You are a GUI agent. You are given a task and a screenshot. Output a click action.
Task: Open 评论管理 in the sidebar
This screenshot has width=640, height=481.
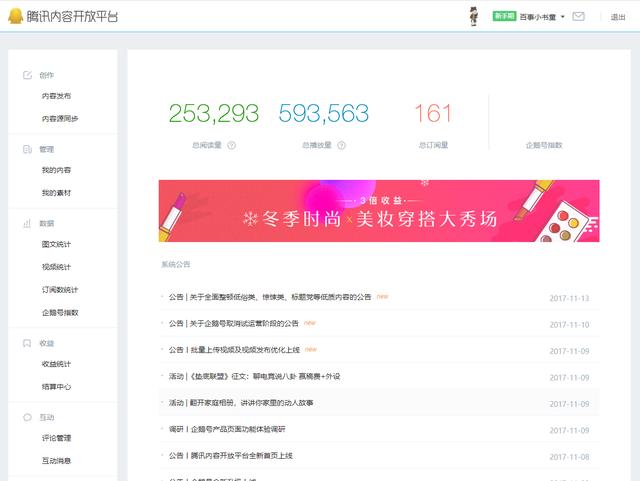coord(56,438)
